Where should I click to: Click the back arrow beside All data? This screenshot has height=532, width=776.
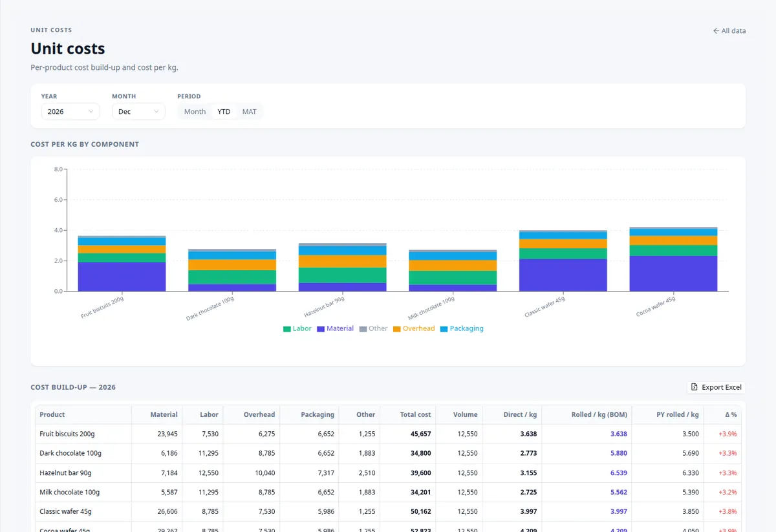pos(716,31)
